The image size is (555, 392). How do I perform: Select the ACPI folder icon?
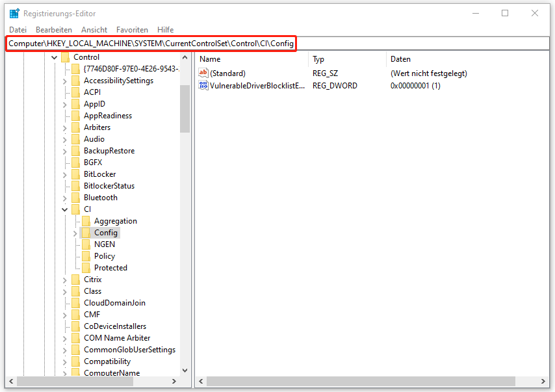point(75,92)
